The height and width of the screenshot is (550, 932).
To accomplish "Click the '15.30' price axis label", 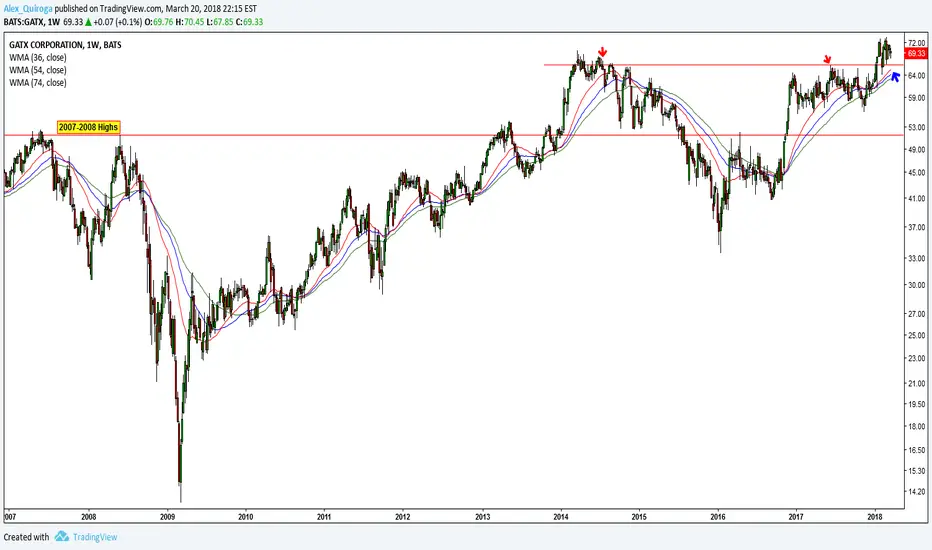I will click(x=917, y=471).
